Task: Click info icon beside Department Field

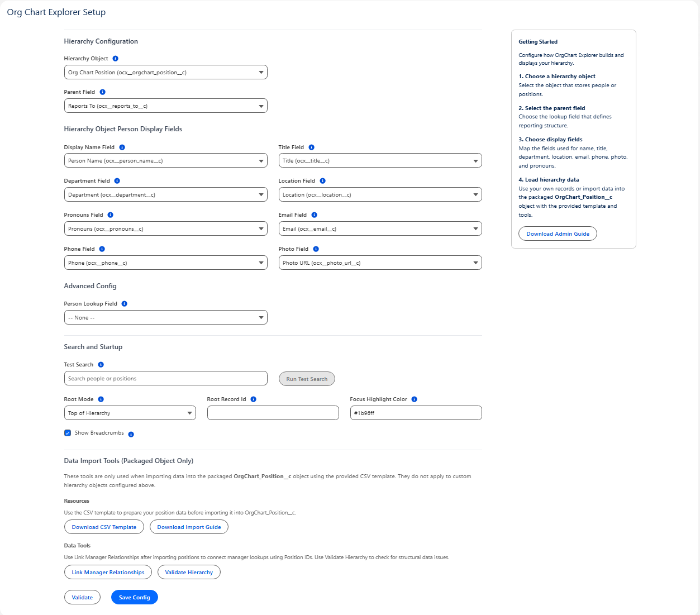Action: point(117,181)
